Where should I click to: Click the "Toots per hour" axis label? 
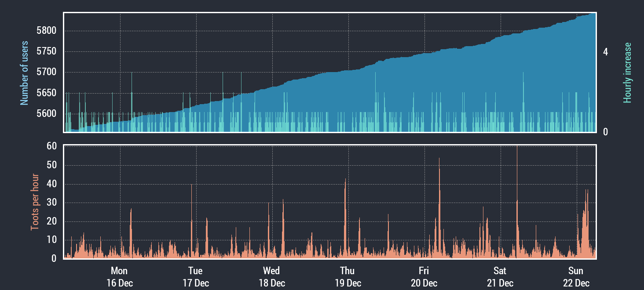click(x=35, y=202)
